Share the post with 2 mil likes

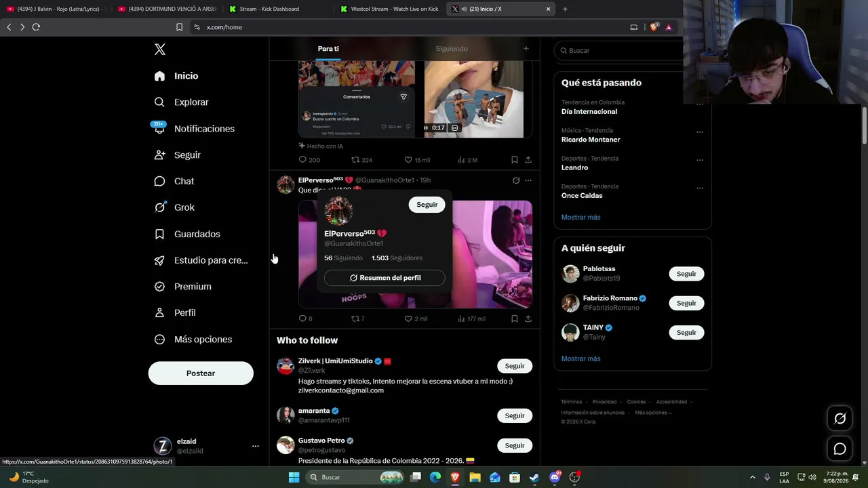528,319
